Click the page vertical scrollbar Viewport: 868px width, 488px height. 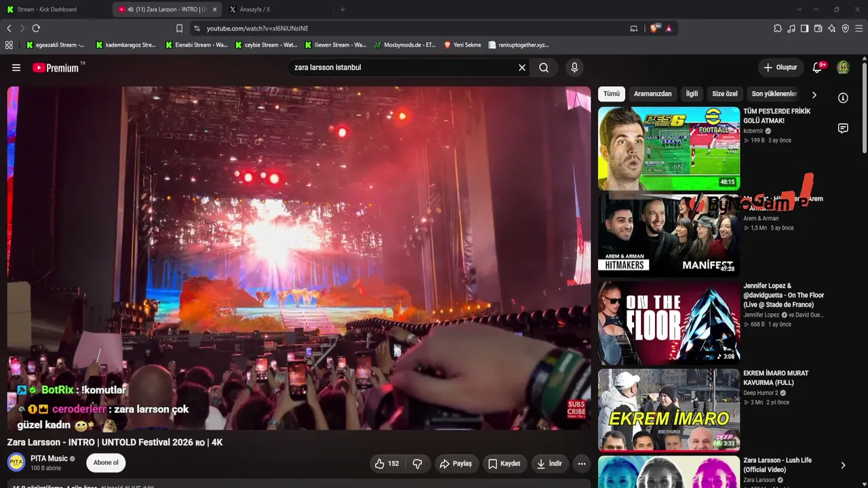(865, 107)
